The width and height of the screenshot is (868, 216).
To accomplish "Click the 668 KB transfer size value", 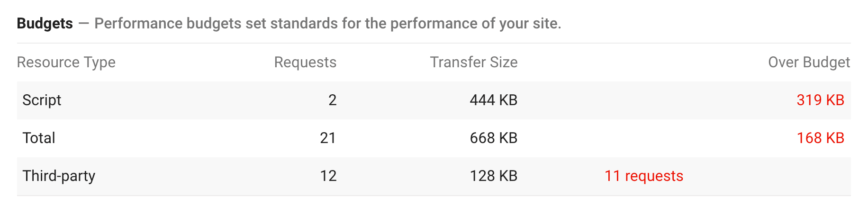I will pos(493,138).
